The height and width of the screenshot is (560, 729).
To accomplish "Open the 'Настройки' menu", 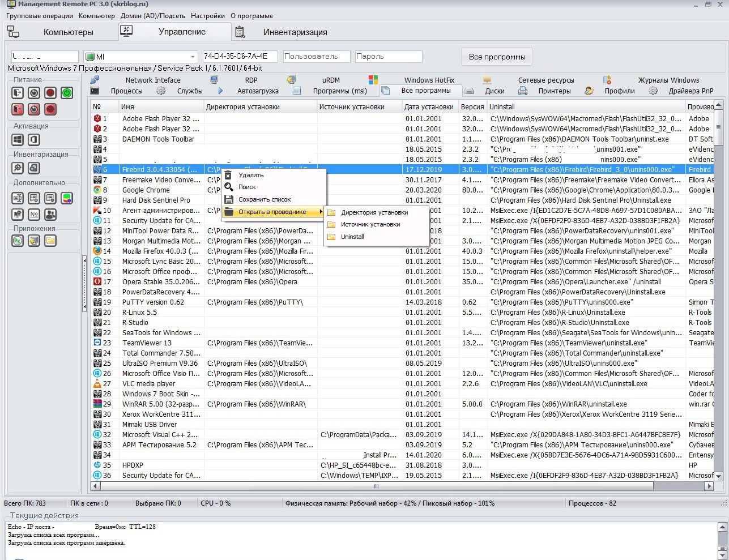I will point(208,16).
